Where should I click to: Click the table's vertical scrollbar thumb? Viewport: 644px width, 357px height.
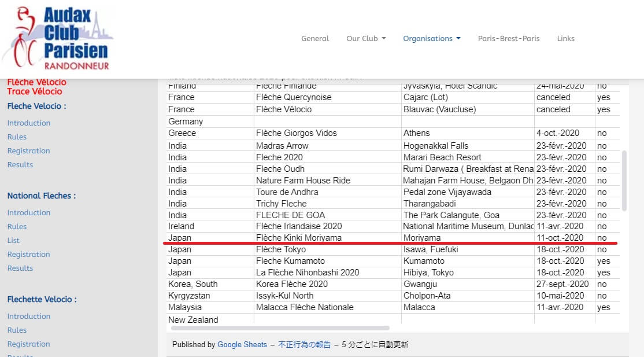[625, 181]
